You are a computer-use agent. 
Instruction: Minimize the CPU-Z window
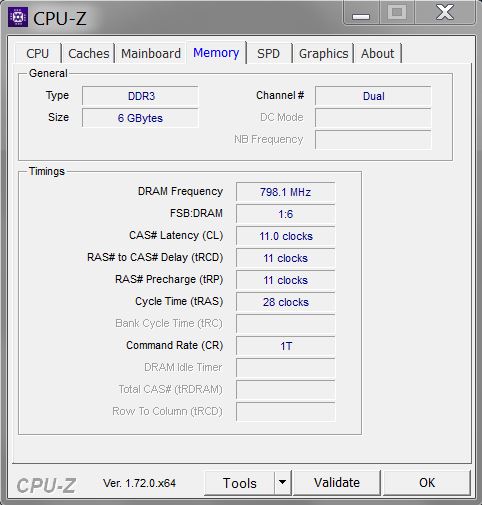coord(361,13)
